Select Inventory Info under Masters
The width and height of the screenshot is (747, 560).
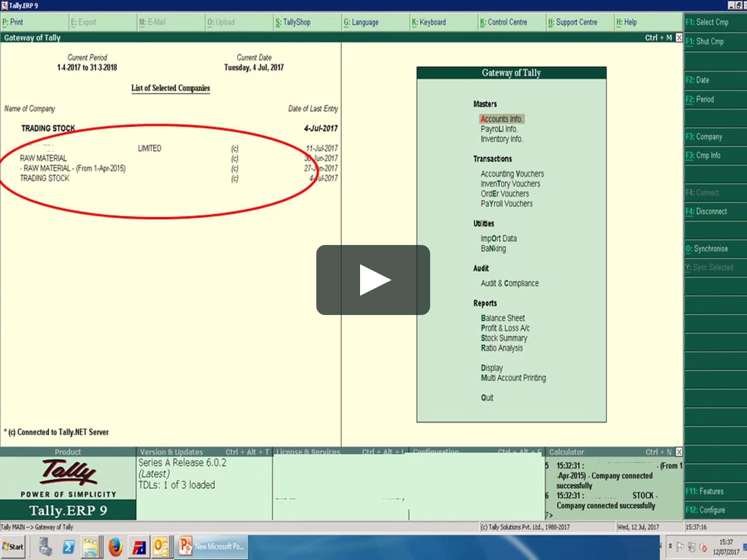click(x=502, y=139)
